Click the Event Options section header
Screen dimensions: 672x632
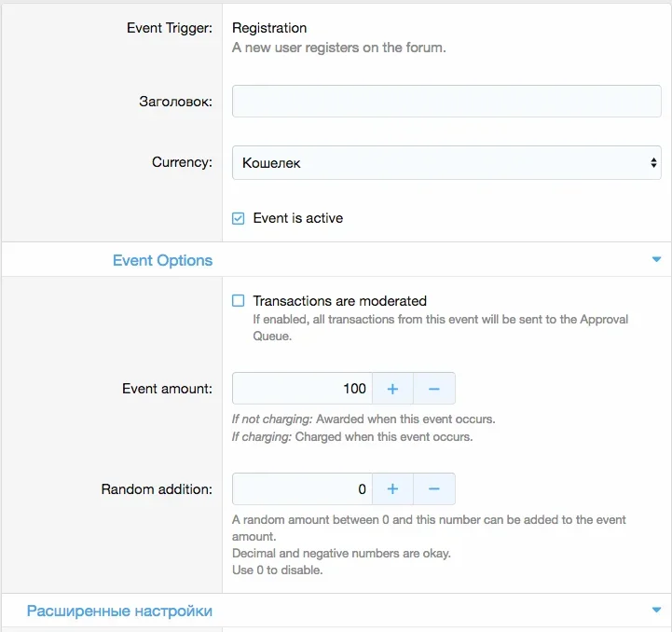coord(162,260)
